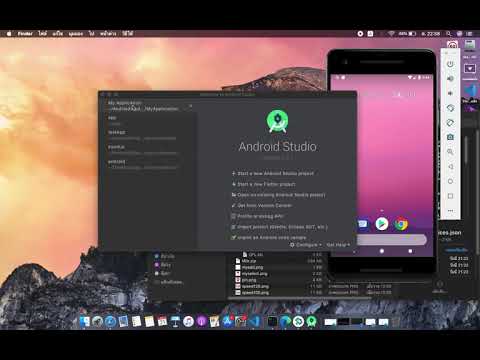Start a new Android Studio project

pyautogui.click(x=273, y=173)
